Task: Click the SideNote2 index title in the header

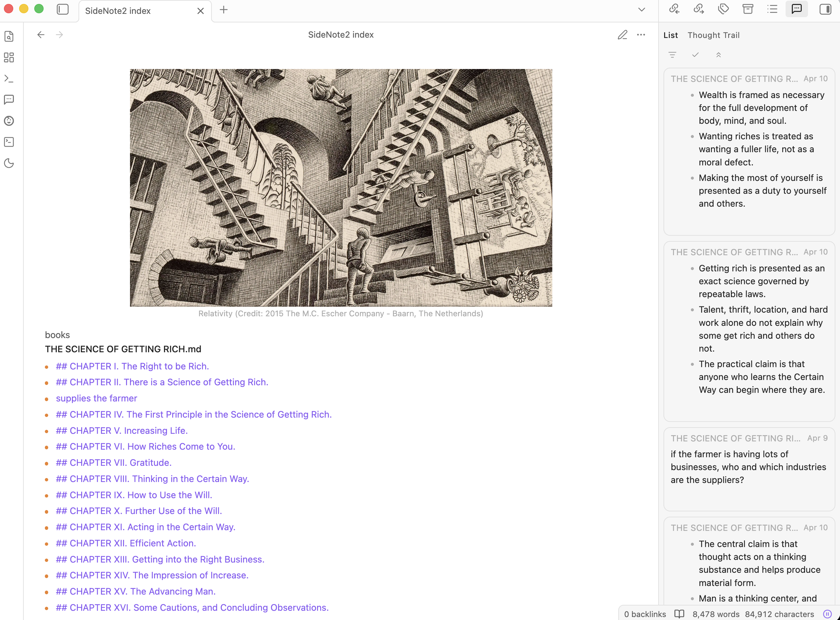Action: (341, 35)
